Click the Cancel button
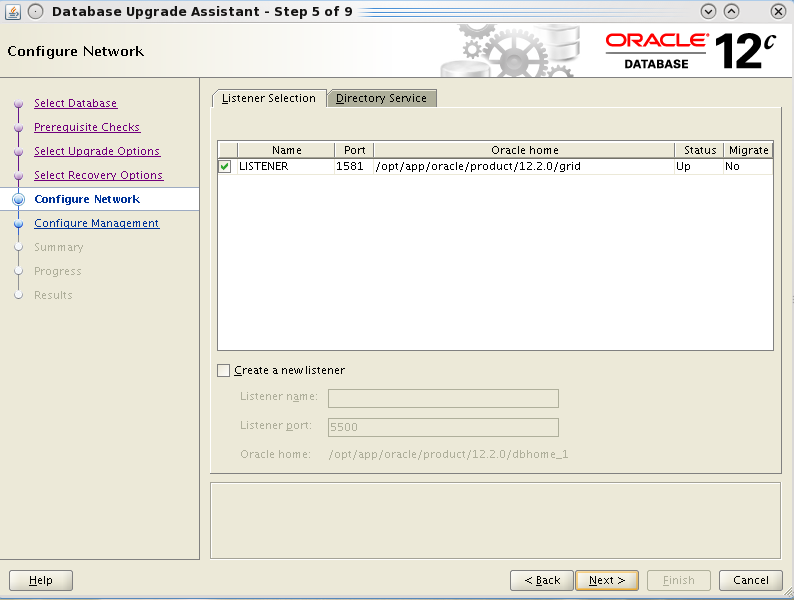794x600 pixels. (x=750, y=580)
